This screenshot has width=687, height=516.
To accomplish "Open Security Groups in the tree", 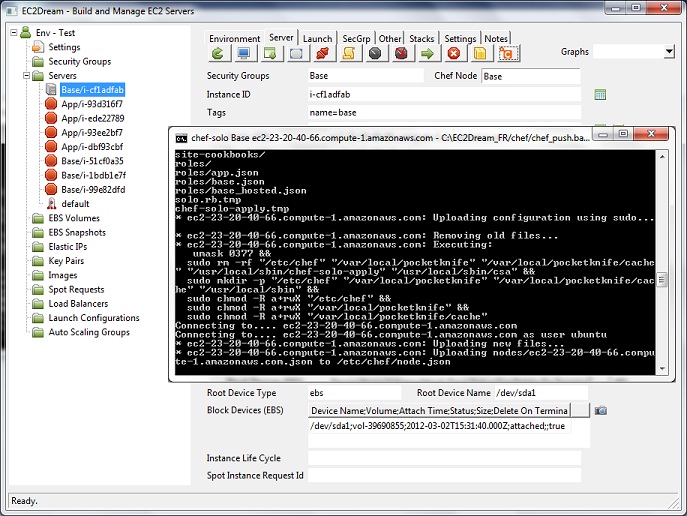I will [x=80, y=61].
